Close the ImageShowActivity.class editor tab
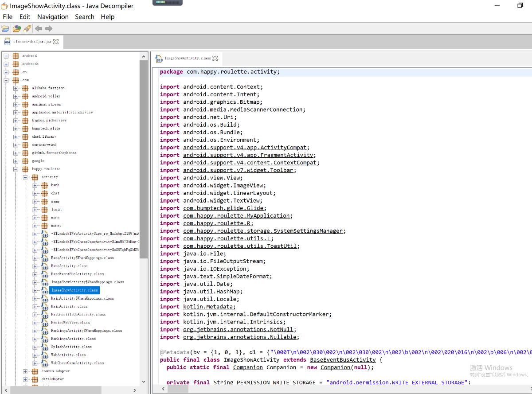 [x=215, y=59]
